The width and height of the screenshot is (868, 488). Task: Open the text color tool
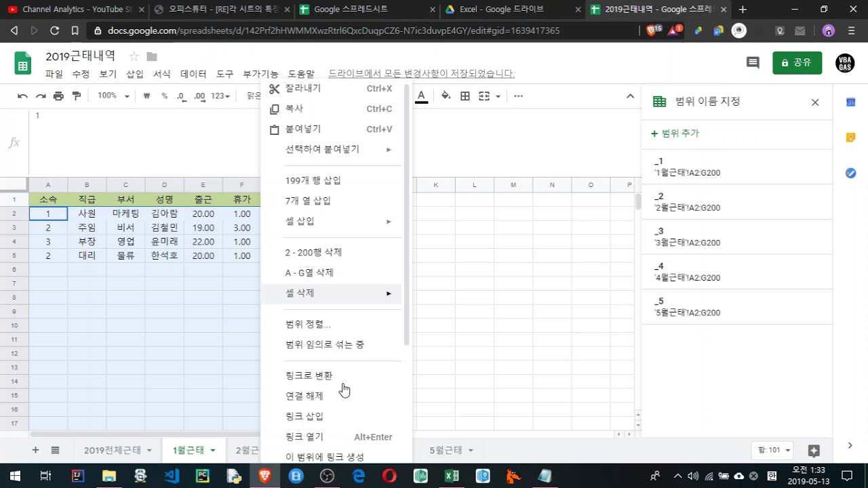[x=421, y=96]
